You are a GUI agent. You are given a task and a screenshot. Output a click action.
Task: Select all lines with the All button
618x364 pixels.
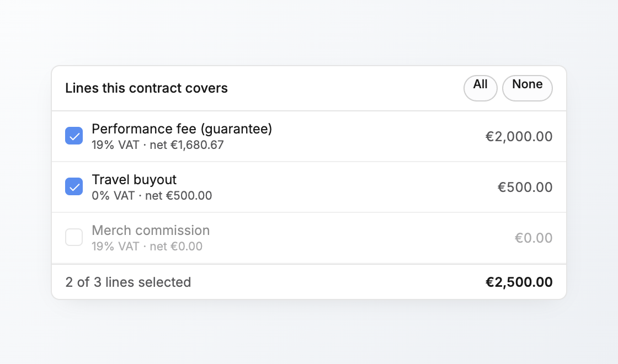[x=480, y=88]
